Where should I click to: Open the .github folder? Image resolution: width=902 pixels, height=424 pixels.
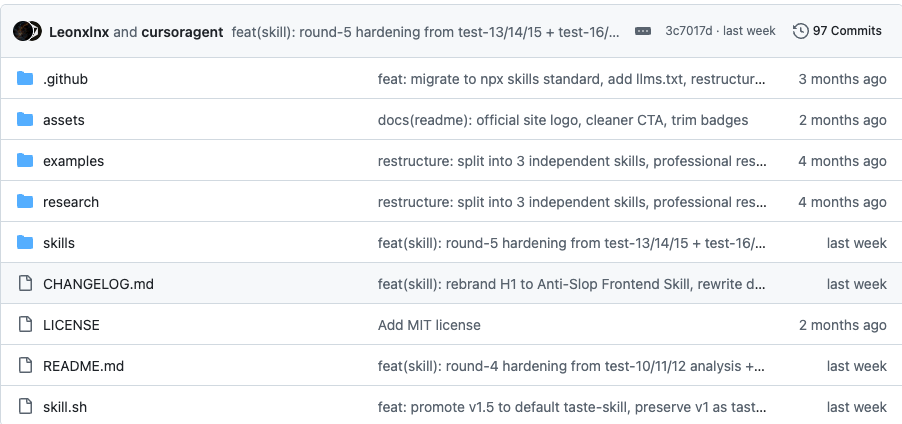(66, 79)
